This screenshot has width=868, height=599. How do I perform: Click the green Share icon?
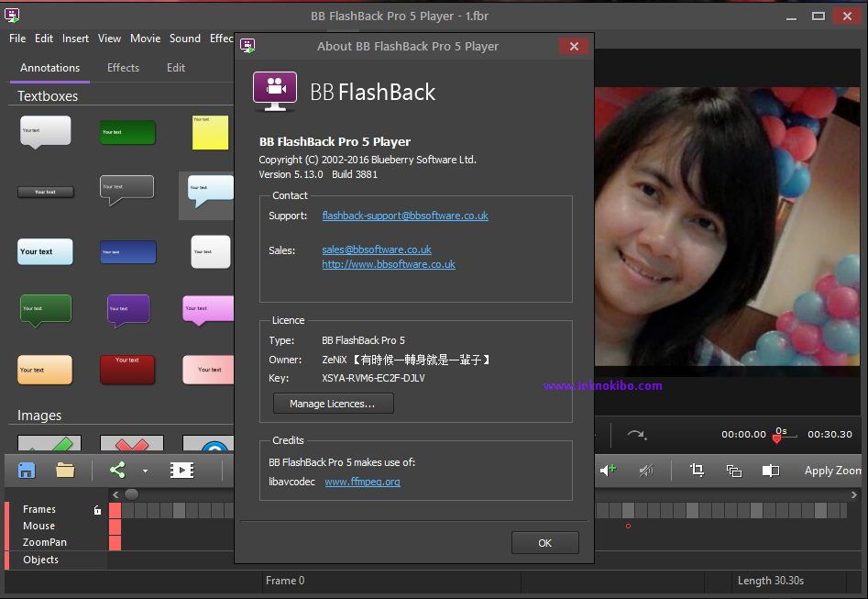[x=117, y=471]
